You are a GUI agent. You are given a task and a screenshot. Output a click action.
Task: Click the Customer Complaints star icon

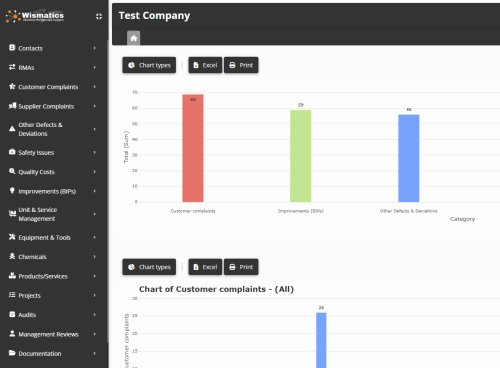12,86
